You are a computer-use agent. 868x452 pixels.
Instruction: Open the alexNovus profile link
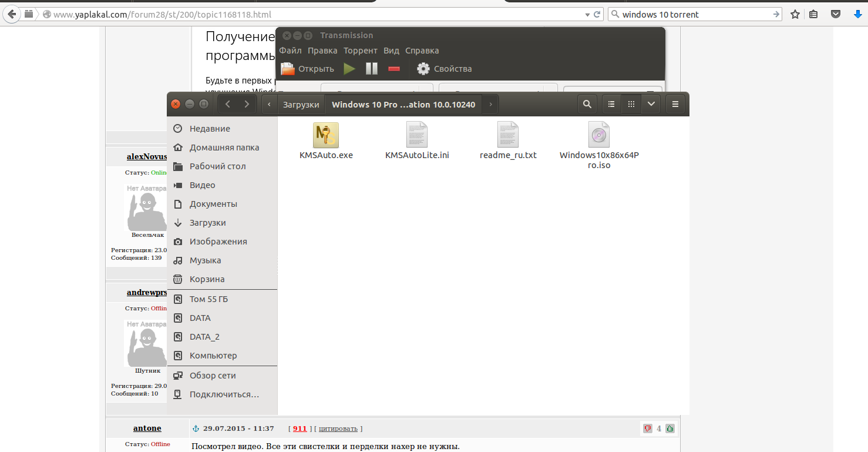pos(147,156)
